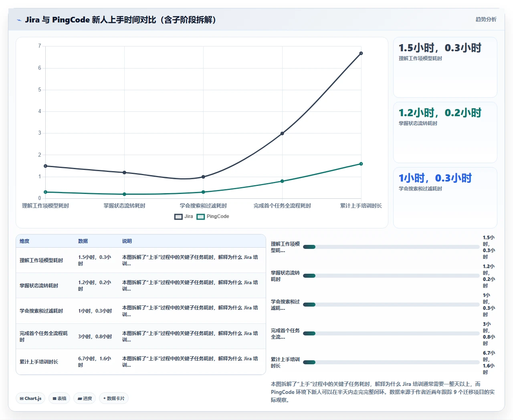The height and width of the screenshot is (420, 513).
Task: Click the 数据 column header
Action: point(83,241)
